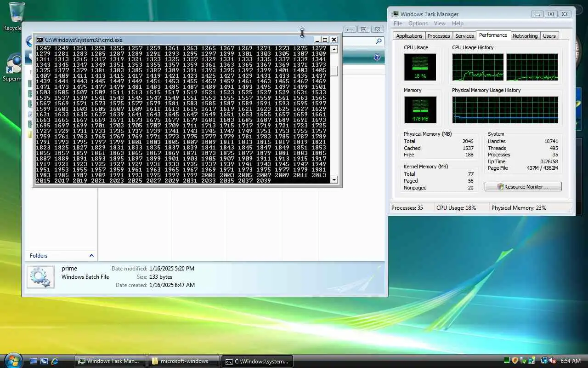Click the cmd window vertical scrollbar thumb
The height and width of the screenshot is (368, 588).
point(334,71)
